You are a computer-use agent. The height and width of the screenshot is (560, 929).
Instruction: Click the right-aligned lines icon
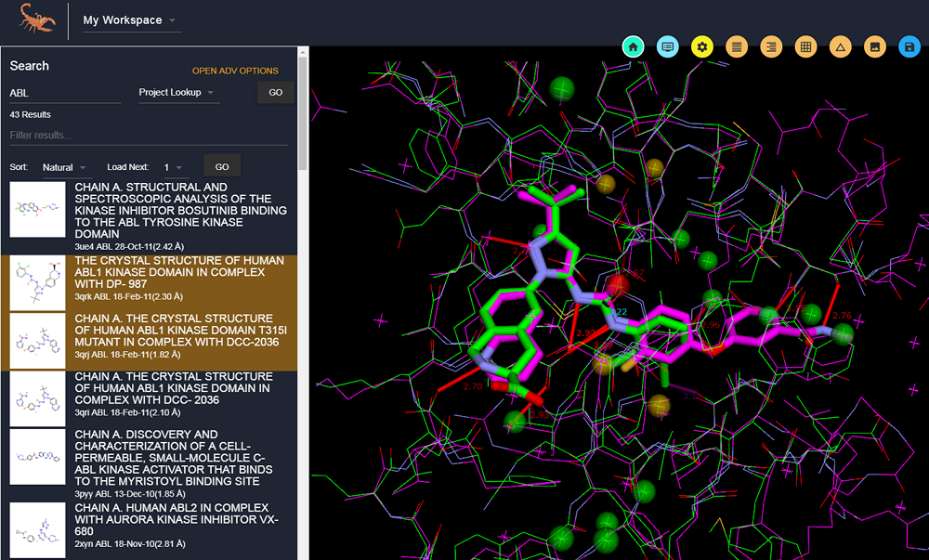click(770, 46)
